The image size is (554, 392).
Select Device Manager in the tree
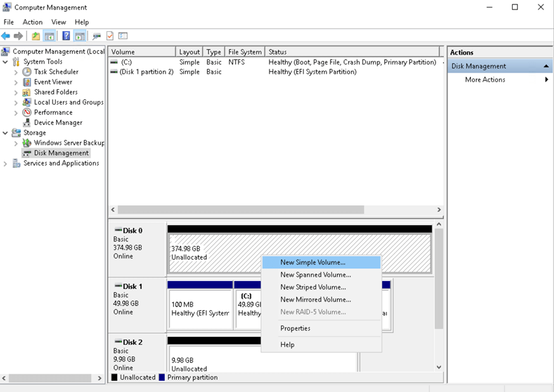tap(58, 122)
